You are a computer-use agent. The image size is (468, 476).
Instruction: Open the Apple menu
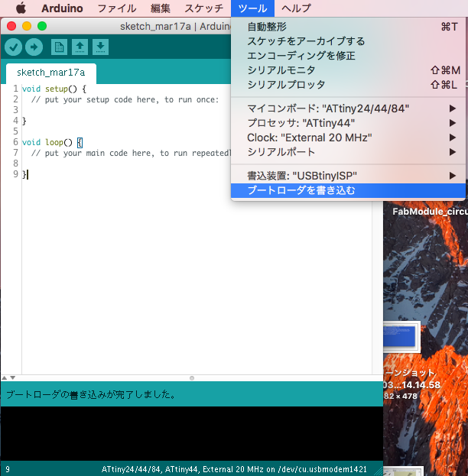tap(21, 8)
